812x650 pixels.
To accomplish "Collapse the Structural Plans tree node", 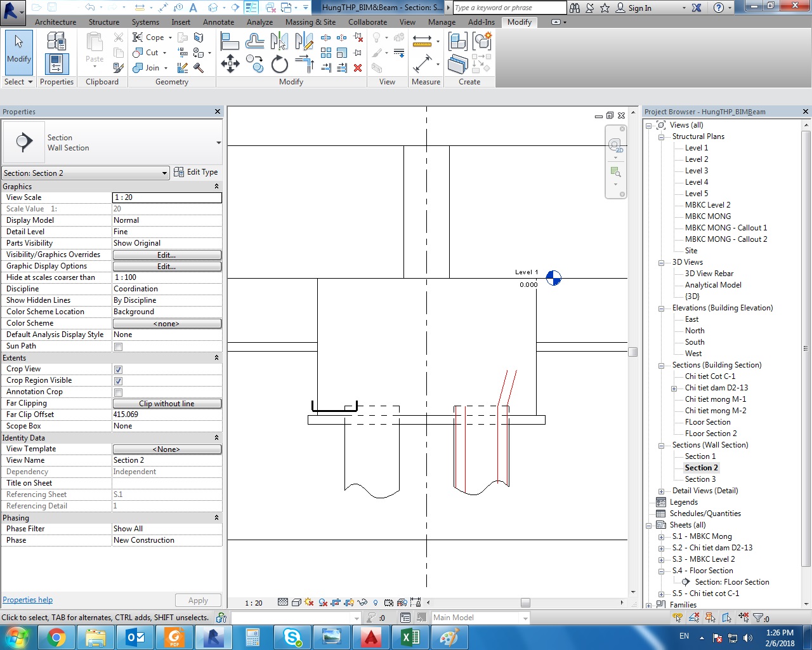I will tap(661, 137).
